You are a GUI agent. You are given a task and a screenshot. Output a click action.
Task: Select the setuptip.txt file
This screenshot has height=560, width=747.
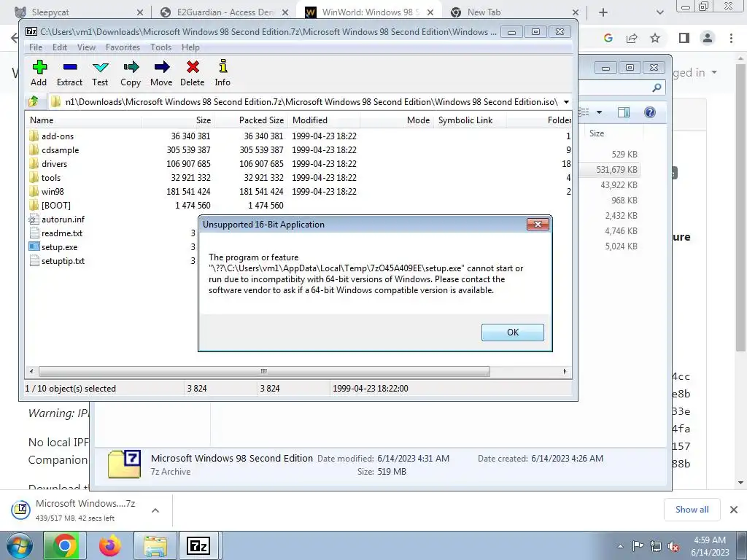click(57, 261)
